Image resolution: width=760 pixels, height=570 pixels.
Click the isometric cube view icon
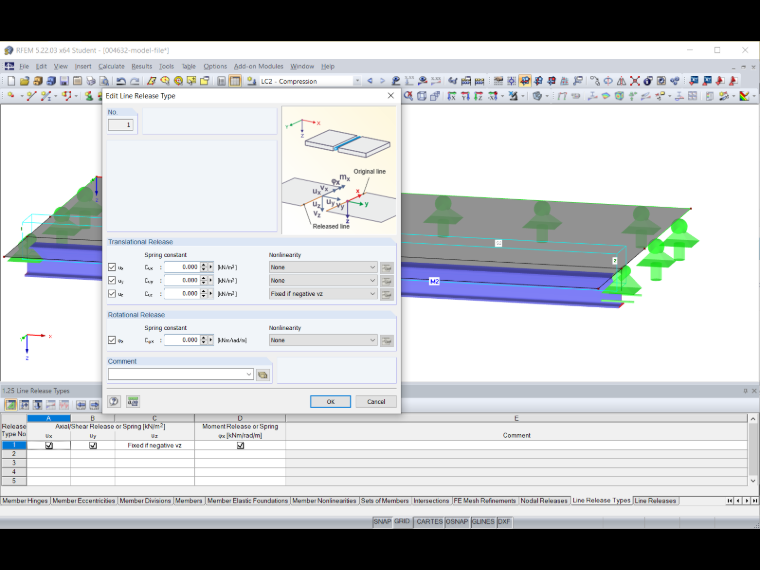coord(422,96)
